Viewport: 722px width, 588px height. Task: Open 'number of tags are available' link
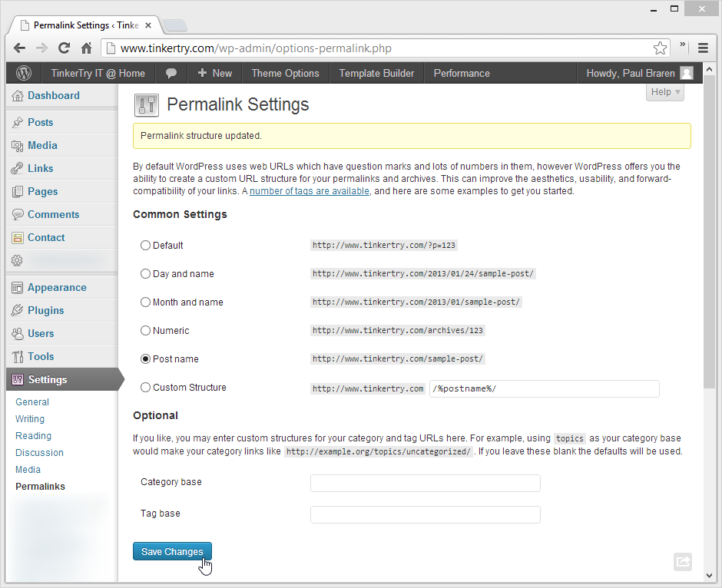[x=310, y=191]
